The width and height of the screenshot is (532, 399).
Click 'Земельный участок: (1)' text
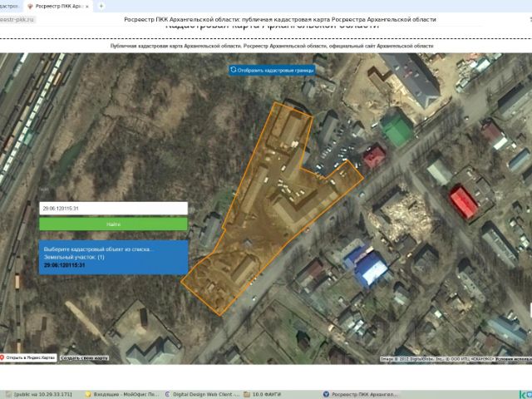click(74, 257)
